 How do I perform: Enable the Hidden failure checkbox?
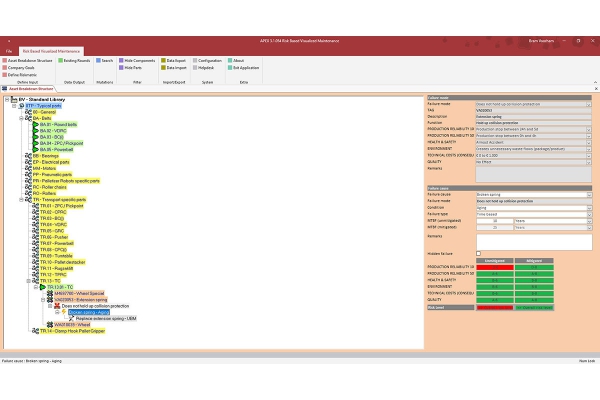click(x=478, y=253)
